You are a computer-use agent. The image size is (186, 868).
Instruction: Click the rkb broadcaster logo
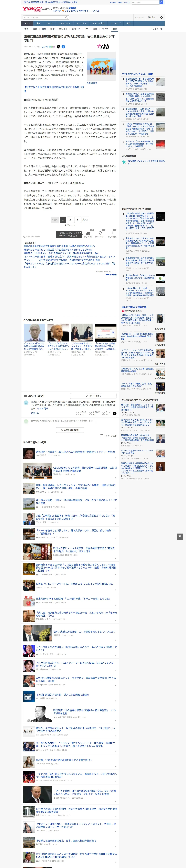coord(103,46)
